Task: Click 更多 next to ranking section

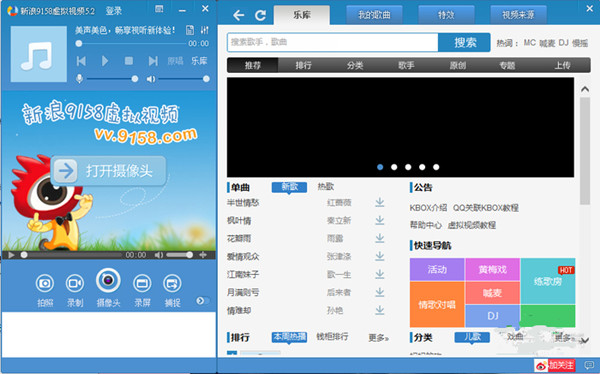Action: [378, 338]
